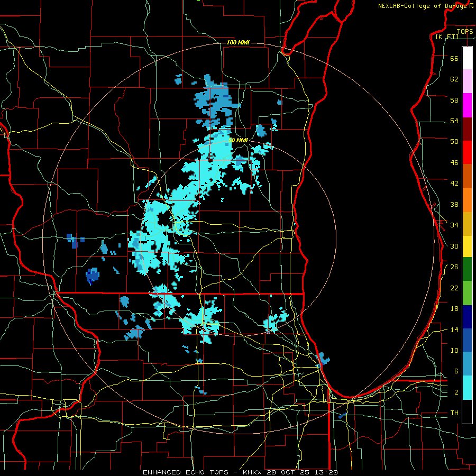
Task: Click the "KMKX" radar site identifier
Action: click(x=253, y=472)
